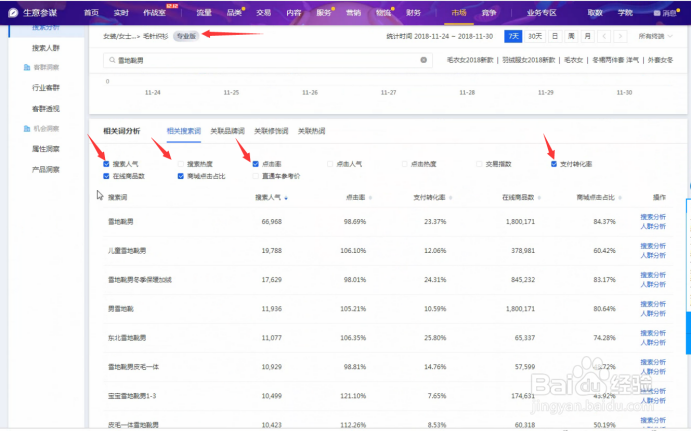Go to previous date period arrow
Image resolution: width=692 pixels, height=431 pixels.
coord(604,36)
